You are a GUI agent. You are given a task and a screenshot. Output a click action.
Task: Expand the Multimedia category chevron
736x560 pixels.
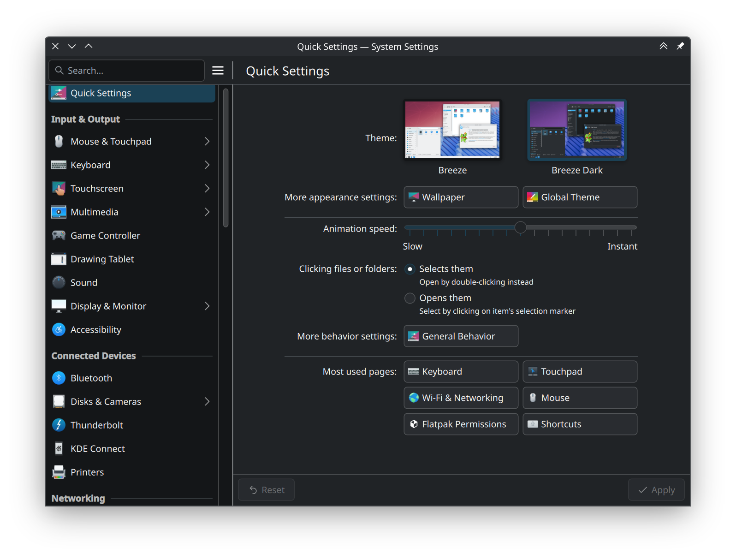207,212
